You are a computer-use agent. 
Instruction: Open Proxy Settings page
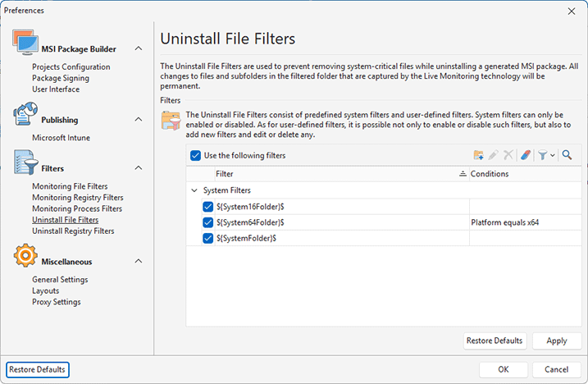click(x=57, y=302)
